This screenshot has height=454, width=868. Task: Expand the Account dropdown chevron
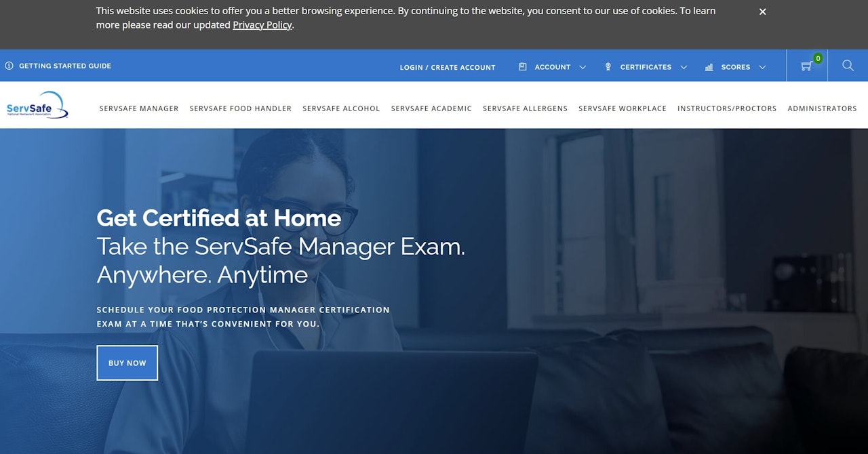point(583,67)
